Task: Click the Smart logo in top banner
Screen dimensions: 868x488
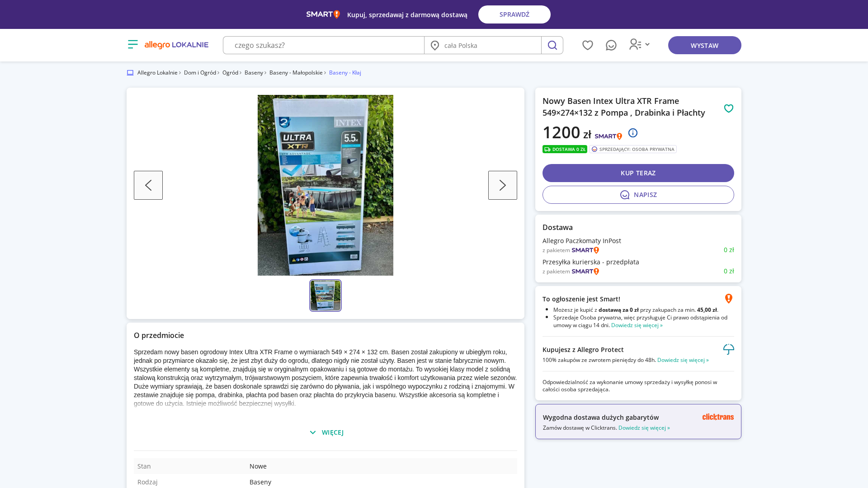Action: (323, 14)
